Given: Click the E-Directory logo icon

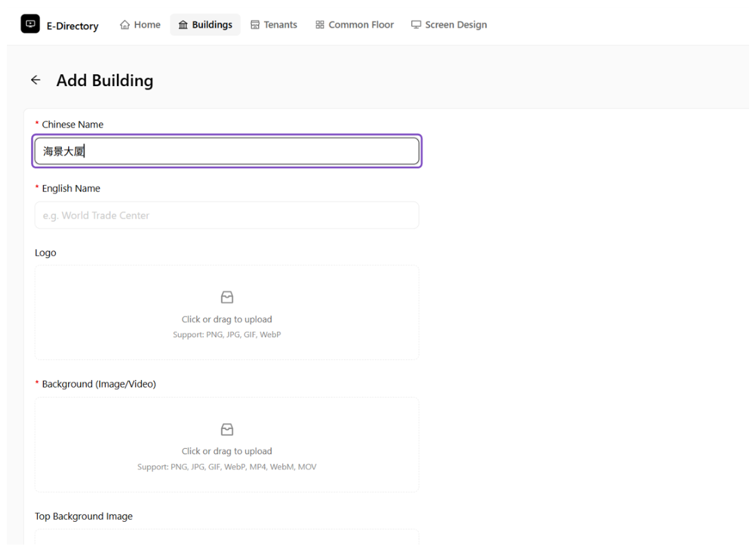Looking at the screenshot, I should tap(30, 24).
